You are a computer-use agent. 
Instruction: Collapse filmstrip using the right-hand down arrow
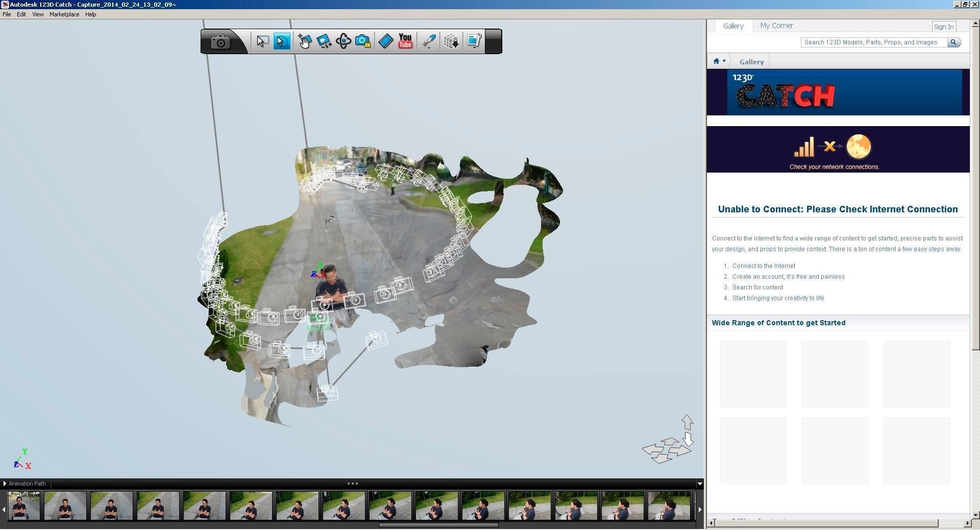[x=700, y=484]
